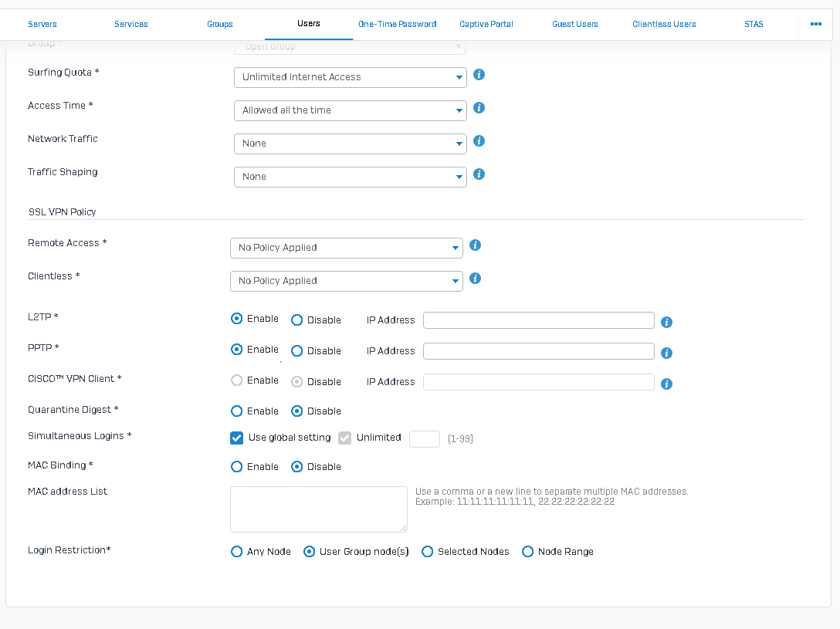Switch to the Guest Users tab
Image resolution: width=840 pixels, height=629 pixels.
point(574,24)
